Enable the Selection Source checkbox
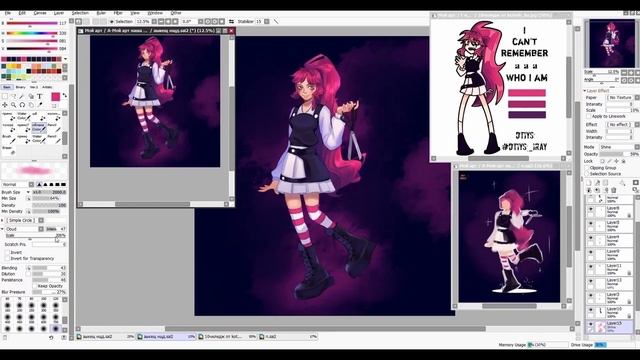 point(587,174)
